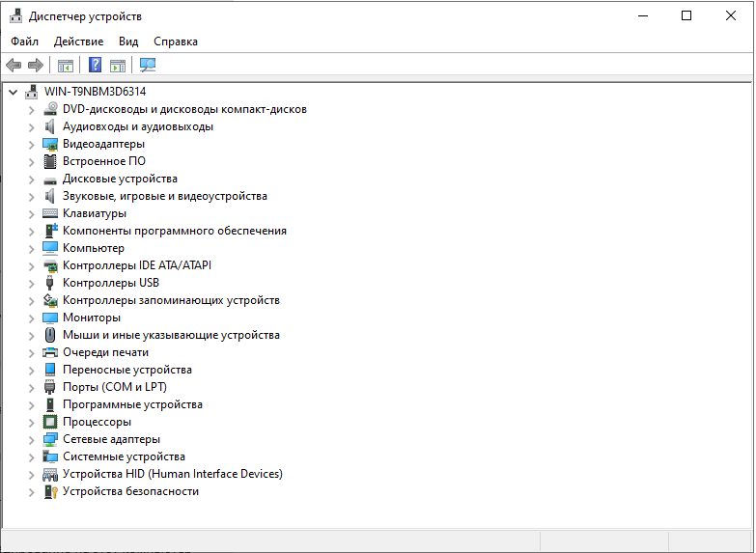Click the Устройства безопасности key icon
This screenshot has height=553, width=756.
[50, 491]
